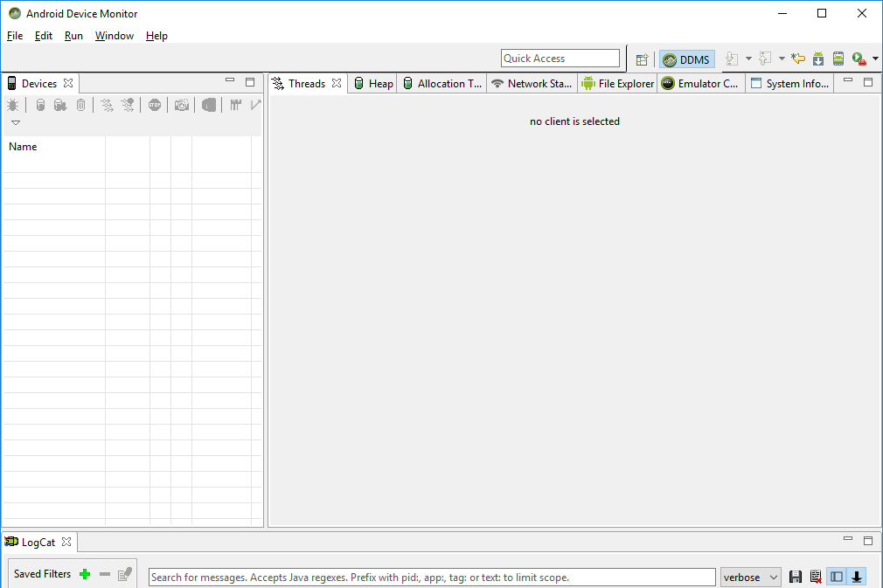Open the Run menu
Screen dimensions: 883x588
pyautogui.click(x=73, y=36)
